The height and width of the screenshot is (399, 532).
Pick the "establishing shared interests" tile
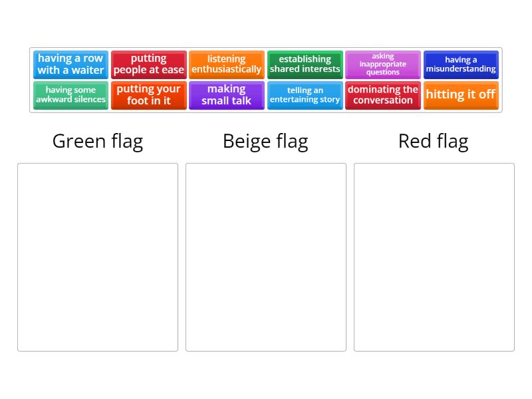coord(305,64)
